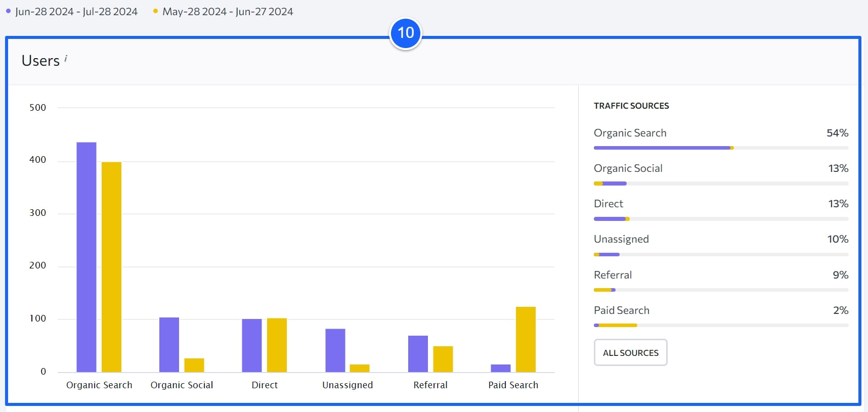Click the 2% value for Paid Search
868x412 pixels.
click(x=841, y=310)
